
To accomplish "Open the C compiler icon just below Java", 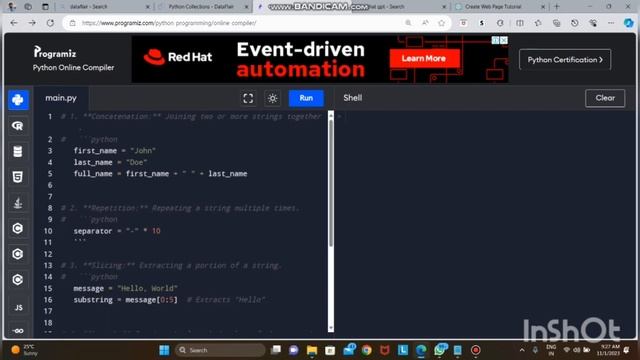I will (18, 229).
